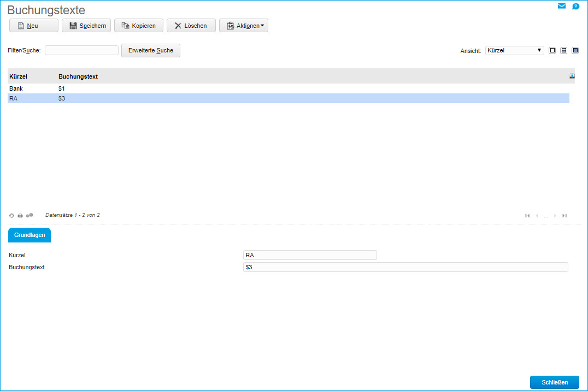Click the refresh icon below the list
The image size is (588, 391).
tap(11, 216)
